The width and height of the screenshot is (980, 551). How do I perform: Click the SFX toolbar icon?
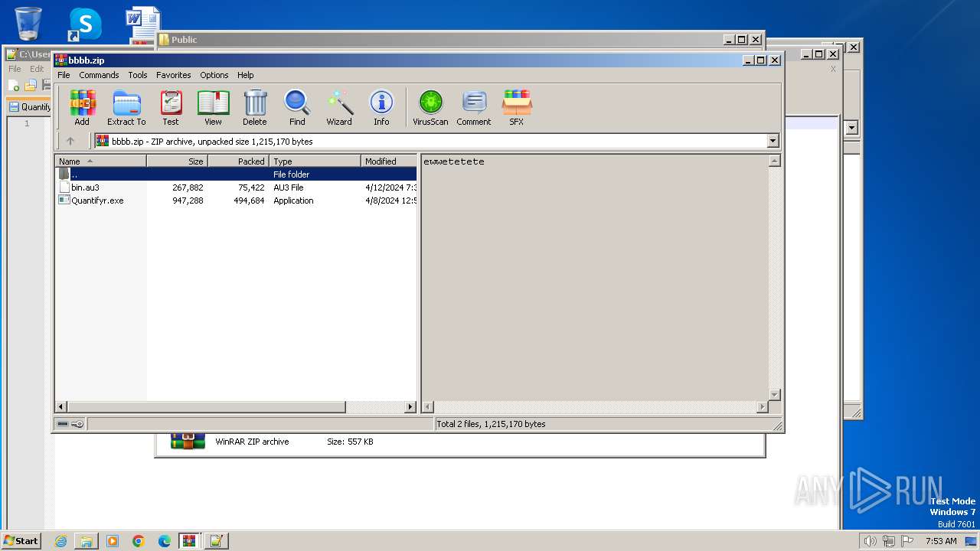(517, 107)
